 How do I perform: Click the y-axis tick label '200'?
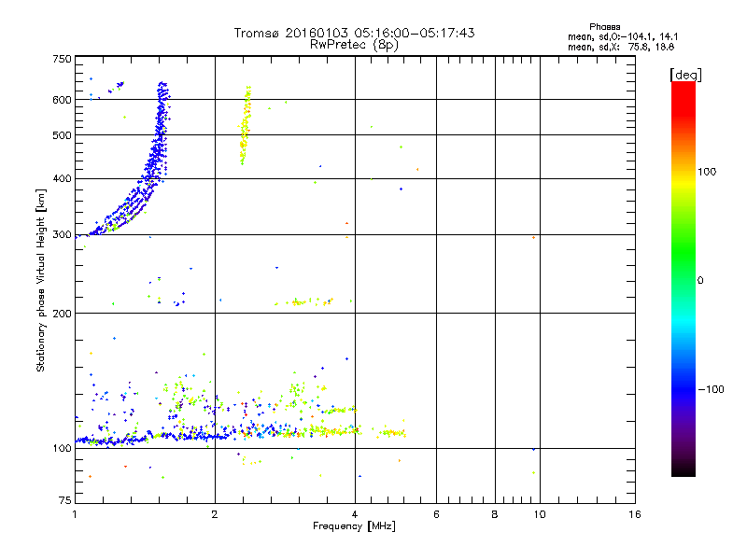click(x=62, y=314)
